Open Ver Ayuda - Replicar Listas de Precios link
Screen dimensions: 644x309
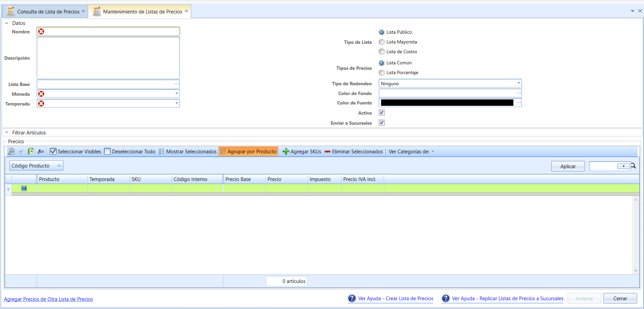[508, 299]
